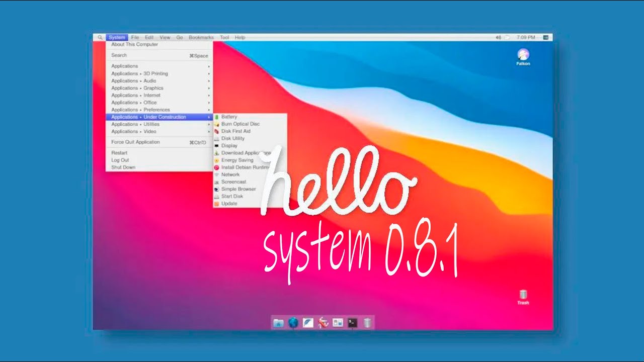Open the Edit menu
644x362 pixels.
149,38
